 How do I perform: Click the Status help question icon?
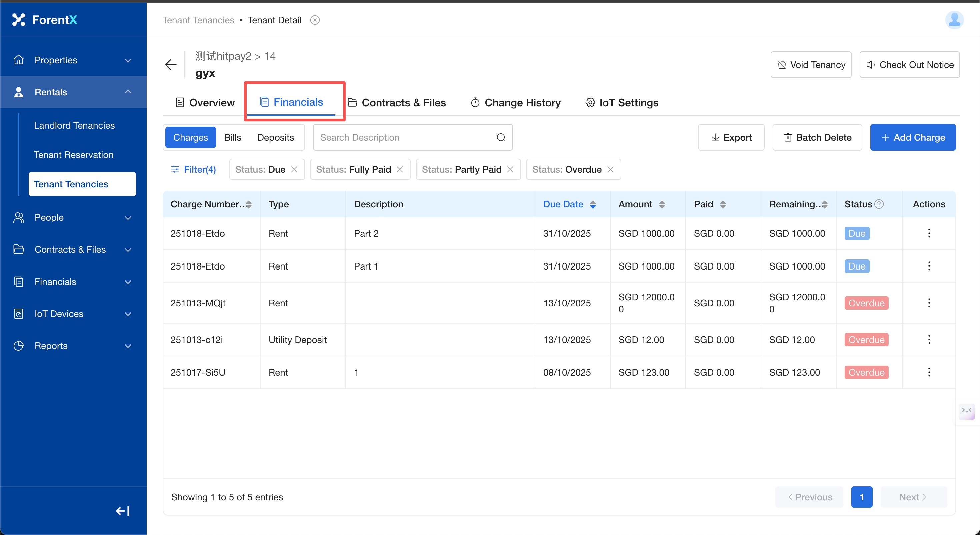click(x=879, y=204)
